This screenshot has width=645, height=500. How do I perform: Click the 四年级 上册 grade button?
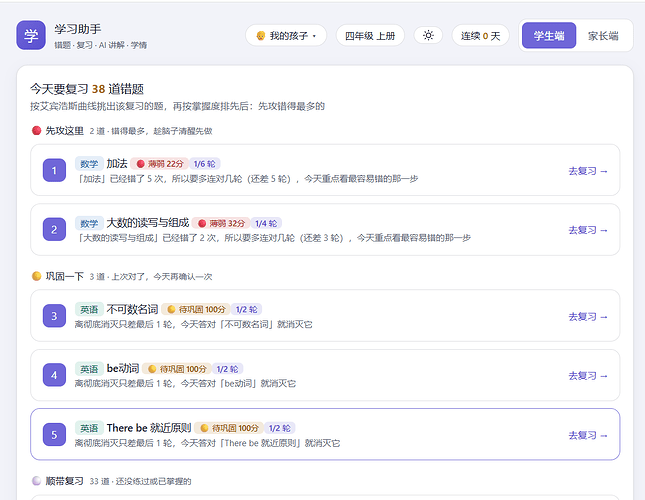click(370, 36)
